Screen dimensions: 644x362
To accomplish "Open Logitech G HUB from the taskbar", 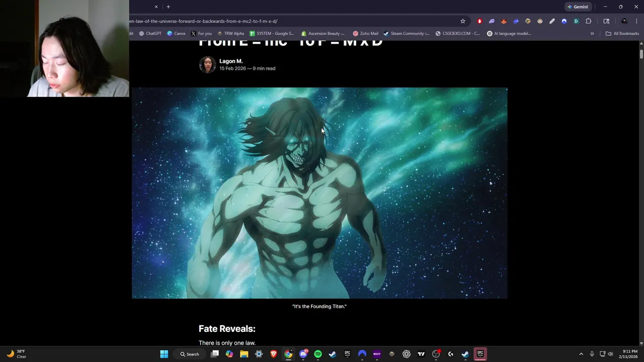I will pyautogui.click(x=451, y=354).
